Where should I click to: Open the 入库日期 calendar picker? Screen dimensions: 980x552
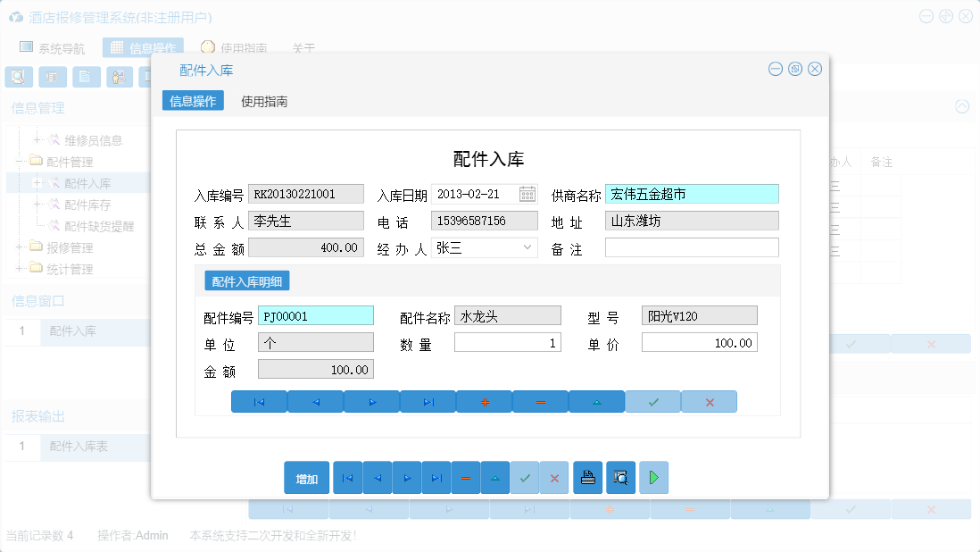pos(528,193)
